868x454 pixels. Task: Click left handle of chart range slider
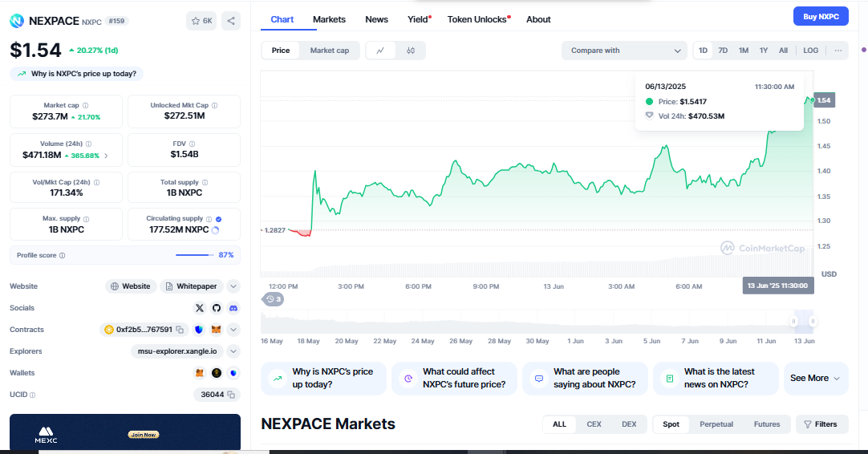793,321
